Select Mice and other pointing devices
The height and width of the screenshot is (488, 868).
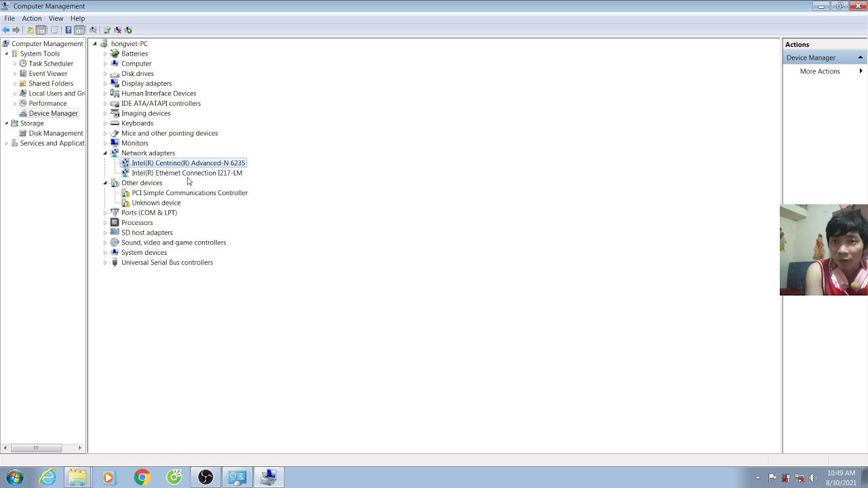(170, 134)
